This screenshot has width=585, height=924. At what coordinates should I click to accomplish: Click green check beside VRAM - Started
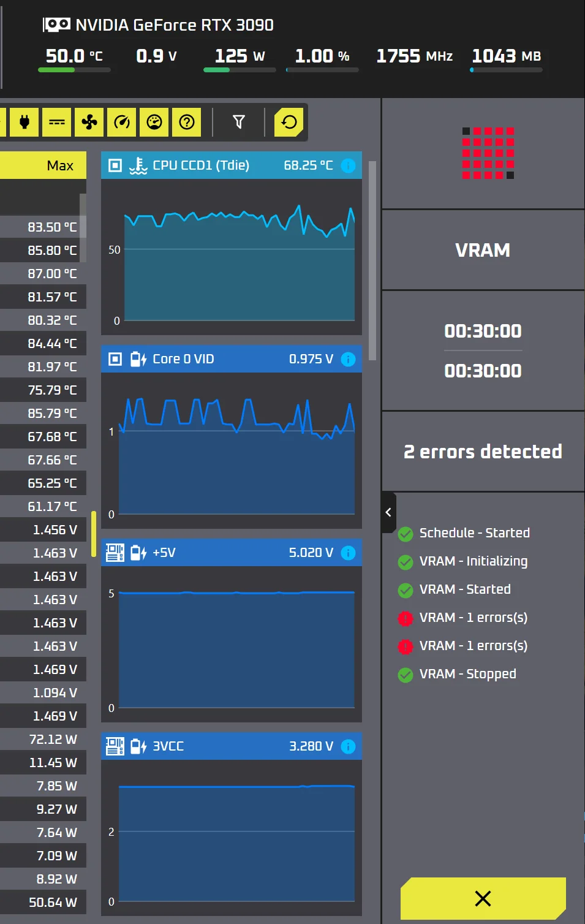coord(406,590)
